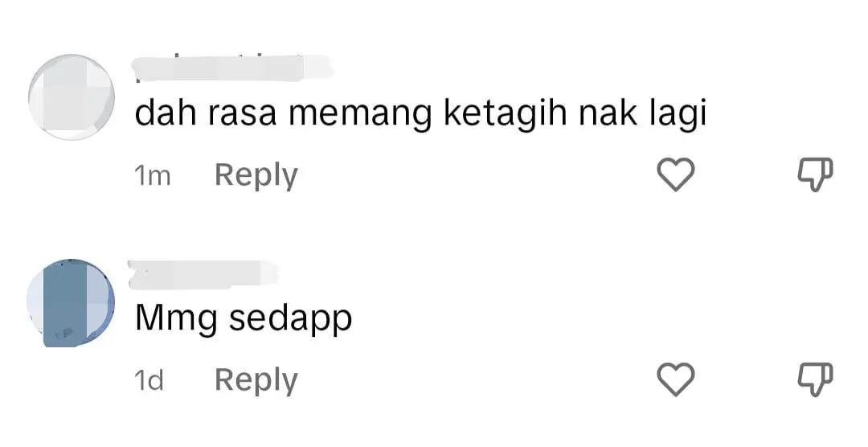This screenshot has width=868, height=447.
Task: Select the word "sedapp" in second comment
Action: [x=291, y=320]
